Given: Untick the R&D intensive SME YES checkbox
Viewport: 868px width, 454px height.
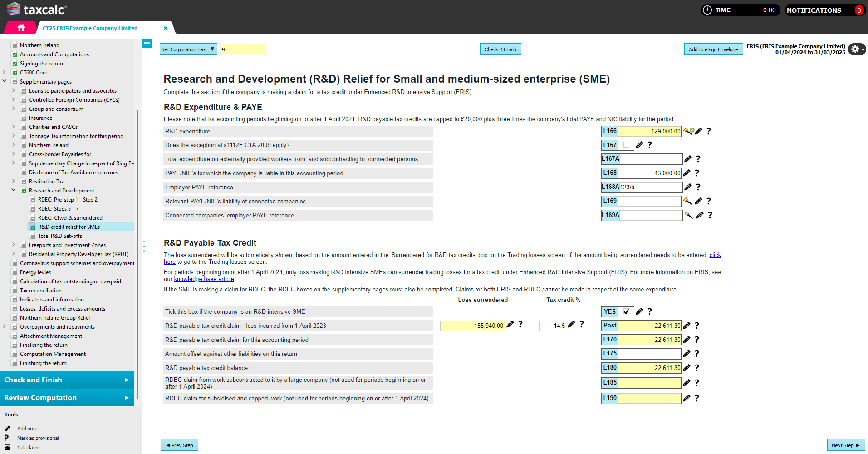Looking at the screenshot, I should click(x=626, y=311).
